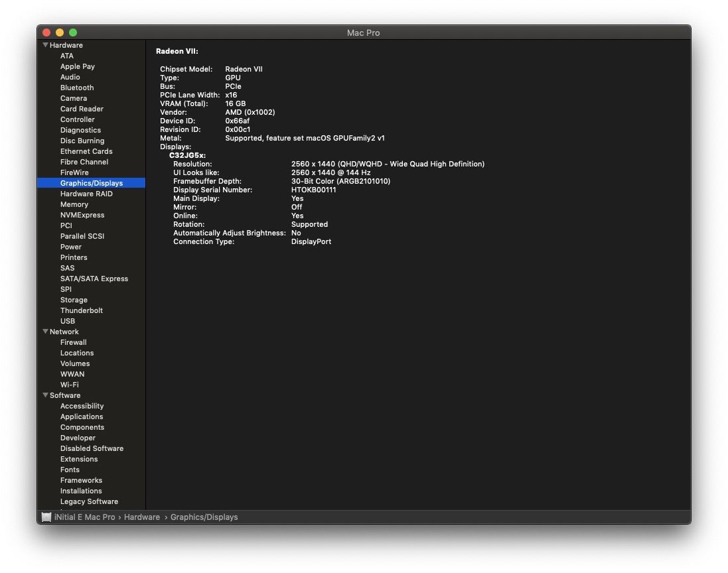The image size is (728, 573).
Task: Open Installations list
Action: pyautogui.click(x=81, y=491)
